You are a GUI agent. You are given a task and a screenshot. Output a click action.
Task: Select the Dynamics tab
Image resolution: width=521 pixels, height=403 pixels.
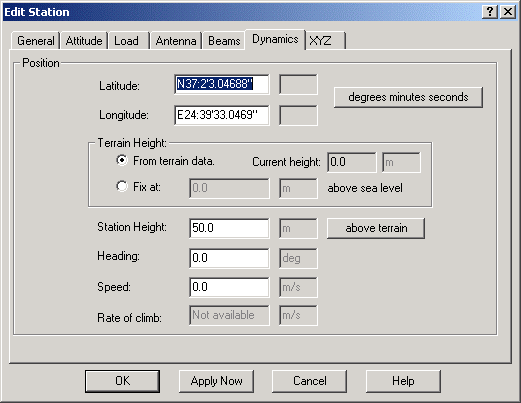275,39
